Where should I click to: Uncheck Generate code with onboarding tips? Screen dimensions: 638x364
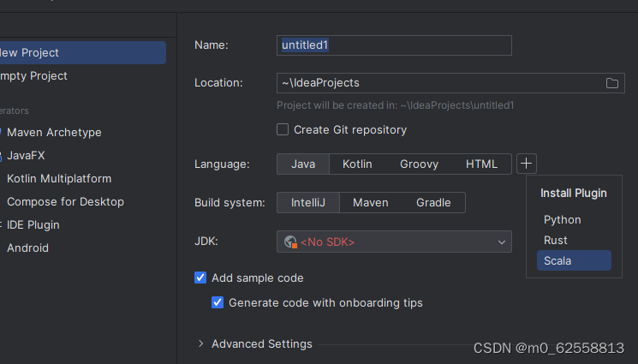218,302
